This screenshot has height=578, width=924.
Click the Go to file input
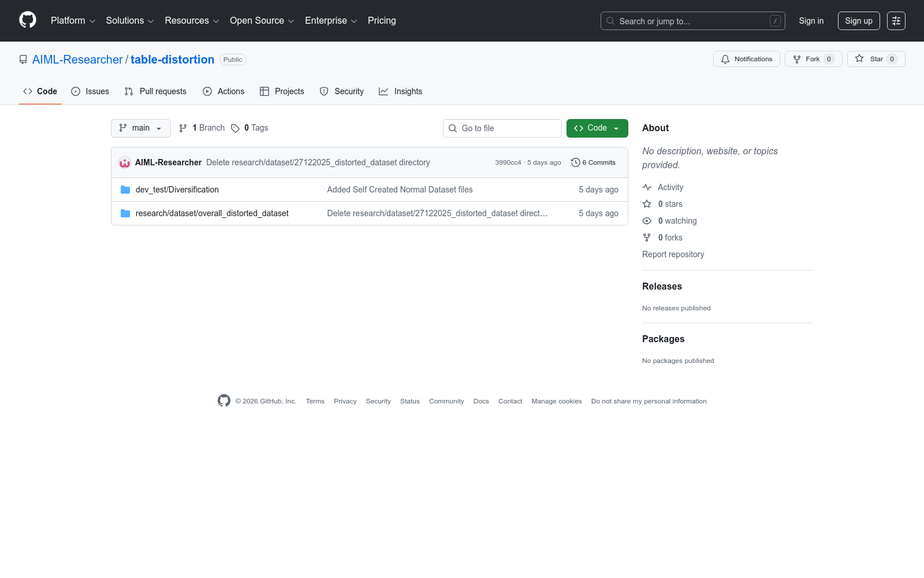[x=502, y=128]
